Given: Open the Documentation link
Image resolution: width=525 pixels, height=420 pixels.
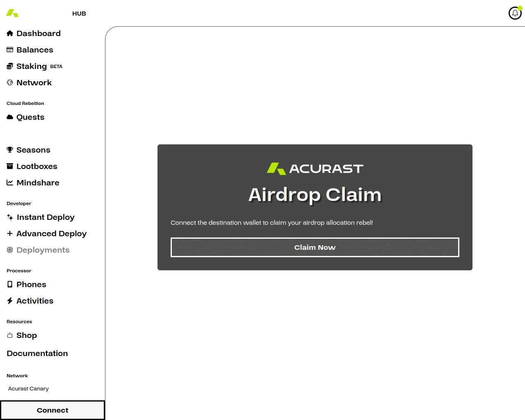Looking at the screenshot, I should pos(37,353).
